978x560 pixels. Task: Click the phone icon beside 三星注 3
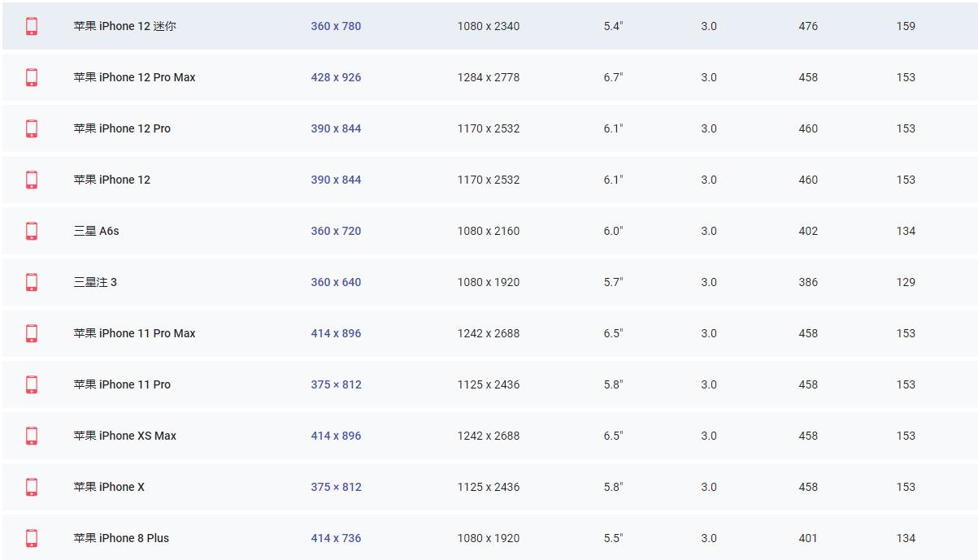coord(32,282)
